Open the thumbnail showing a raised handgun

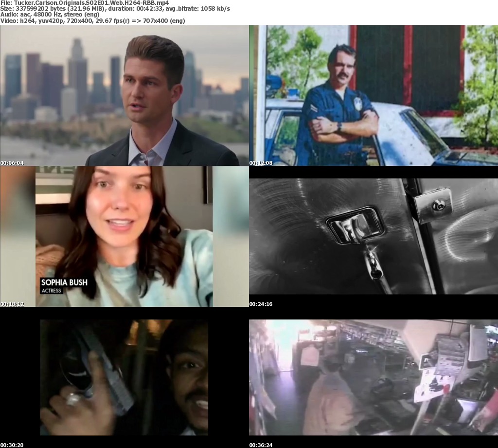[x=124, y=377]
